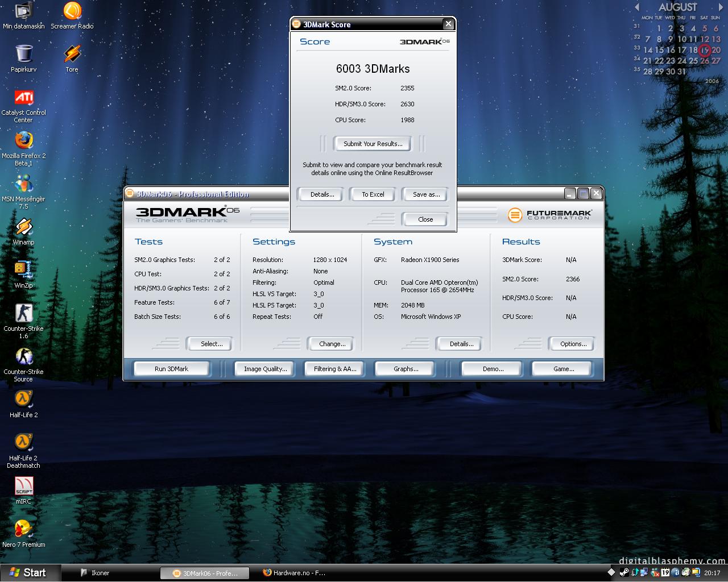
Task: Launch Mozilla Firefox 2 Beta 1 icon
Action: coord(23,149)
